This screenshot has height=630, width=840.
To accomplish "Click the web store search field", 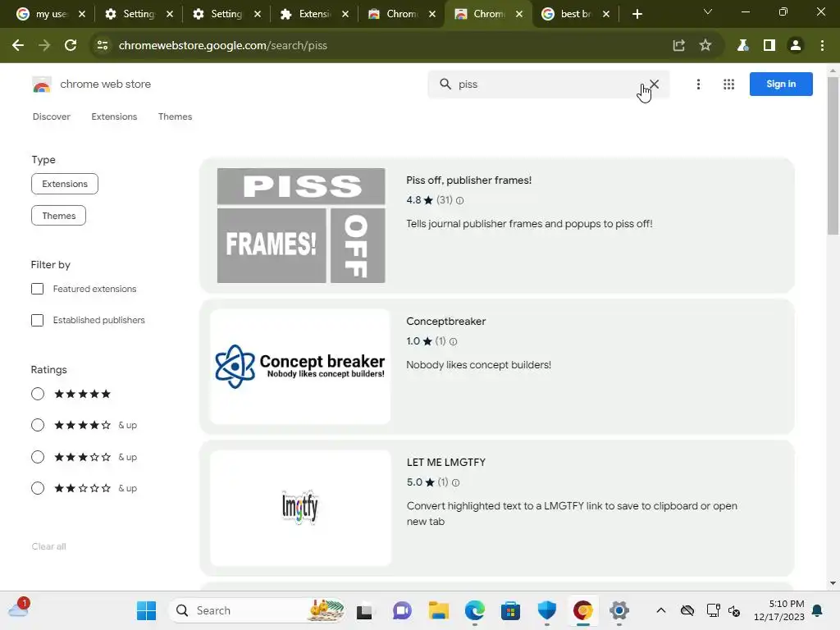I will click(x=549, y=84).
